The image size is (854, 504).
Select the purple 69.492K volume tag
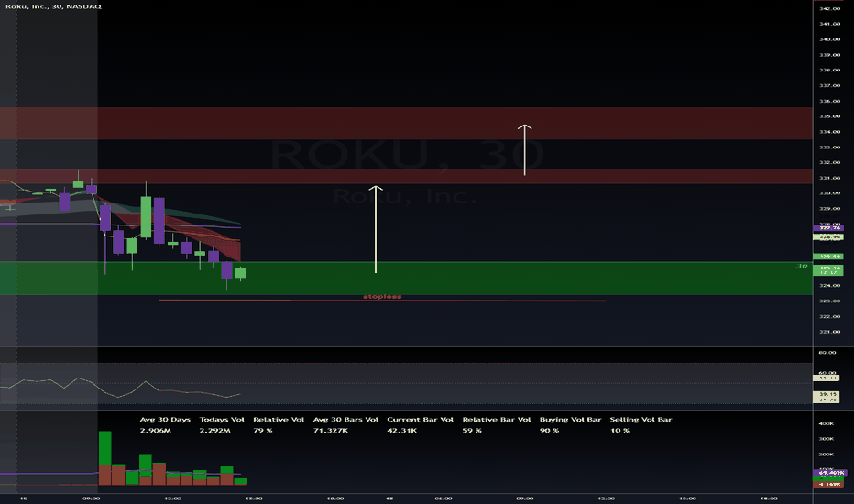[828, 473]
